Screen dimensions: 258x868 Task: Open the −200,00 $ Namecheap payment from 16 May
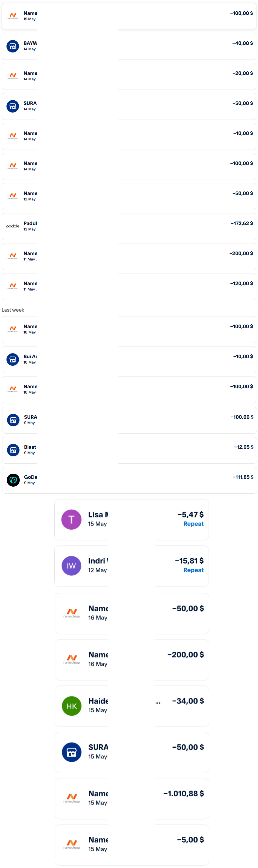tap(132, 660)
